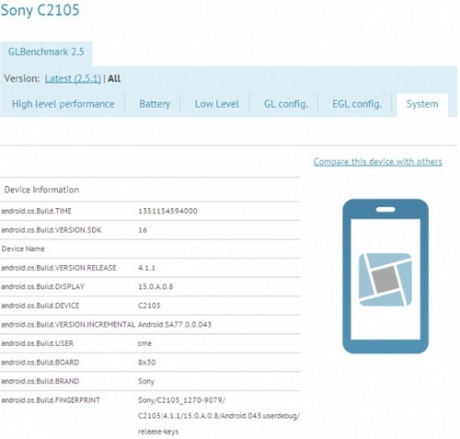Viewport: 460px width, 439px height.
Task: Select the android.os.Build.VERSION.RELEASE label
Action: 59,268
